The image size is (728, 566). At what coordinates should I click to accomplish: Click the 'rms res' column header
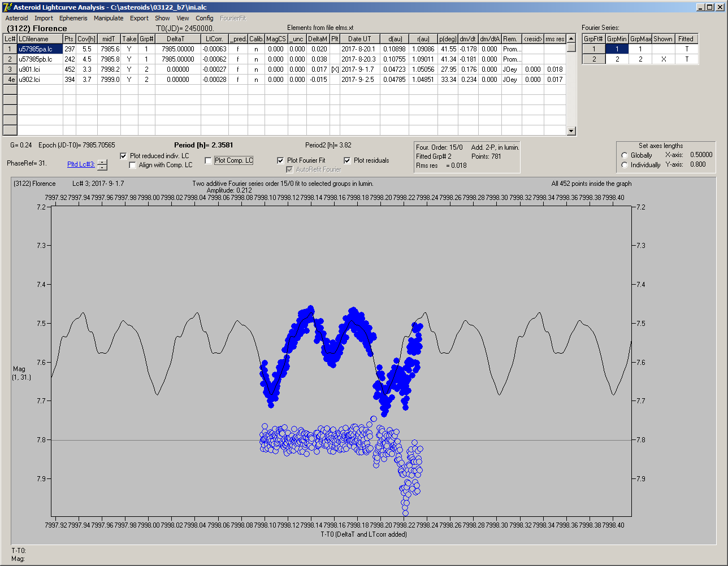(554, 39)
